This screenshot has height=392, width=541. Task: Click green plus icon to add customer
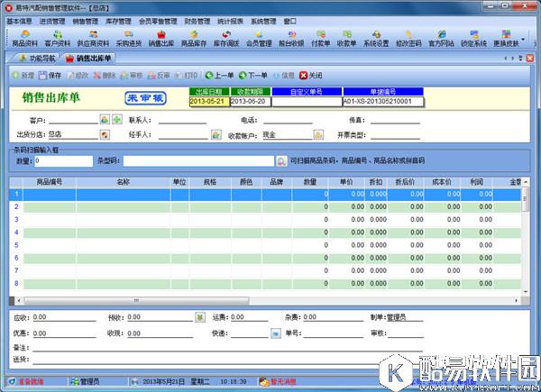coord(117,119)
